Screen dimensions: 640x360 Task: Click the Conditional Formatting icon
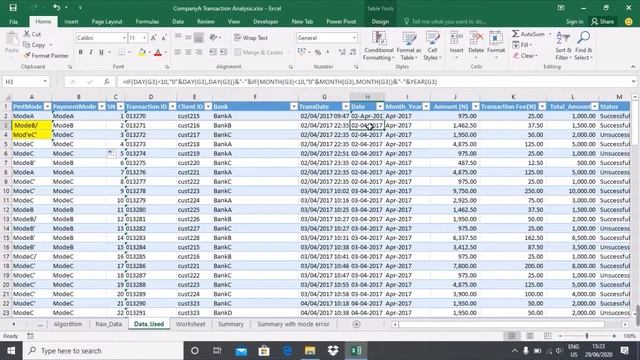379,39
